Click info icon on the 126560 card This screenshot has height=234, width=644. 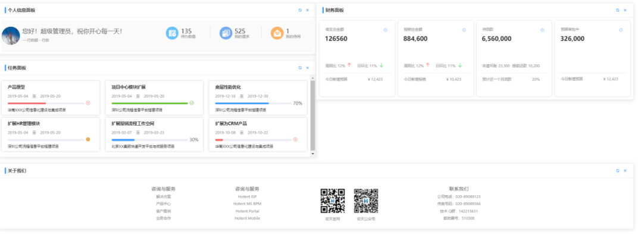(385, 30)
